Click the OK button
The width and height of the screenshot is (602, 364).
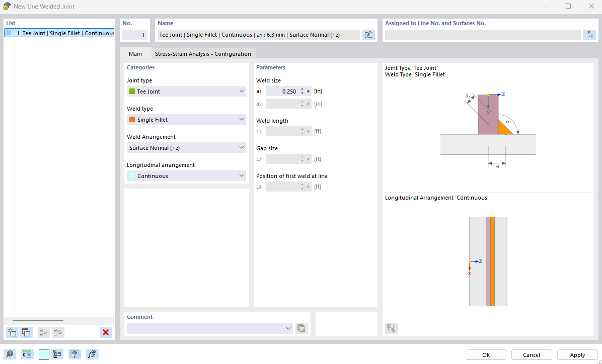point(486,355)
